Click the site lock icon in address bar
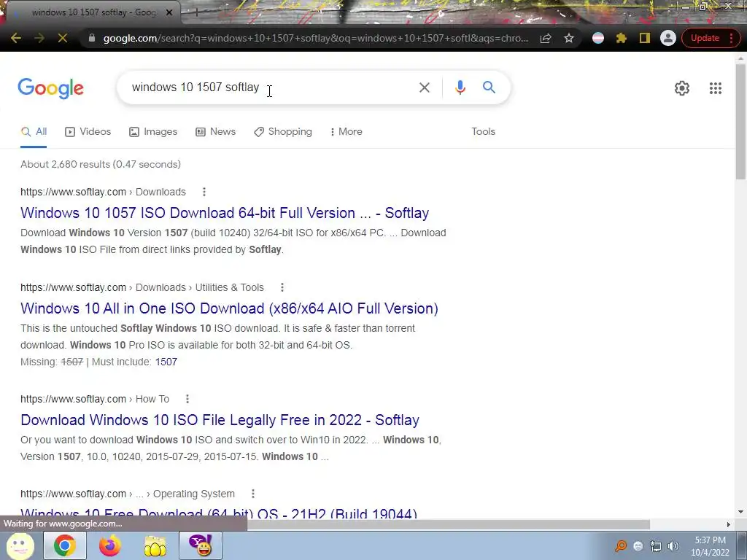 pos(91,38)
